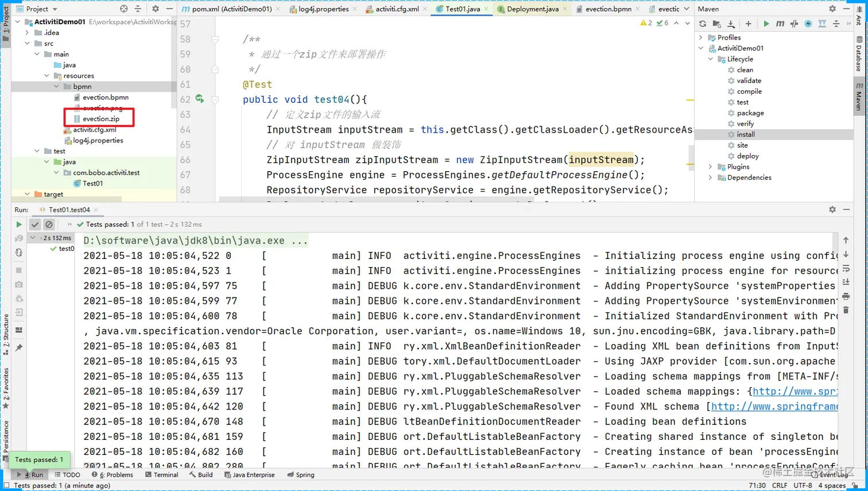Jump to next highlighted problem in editor
Screen dimensions: 868x491
coord(687,23)
